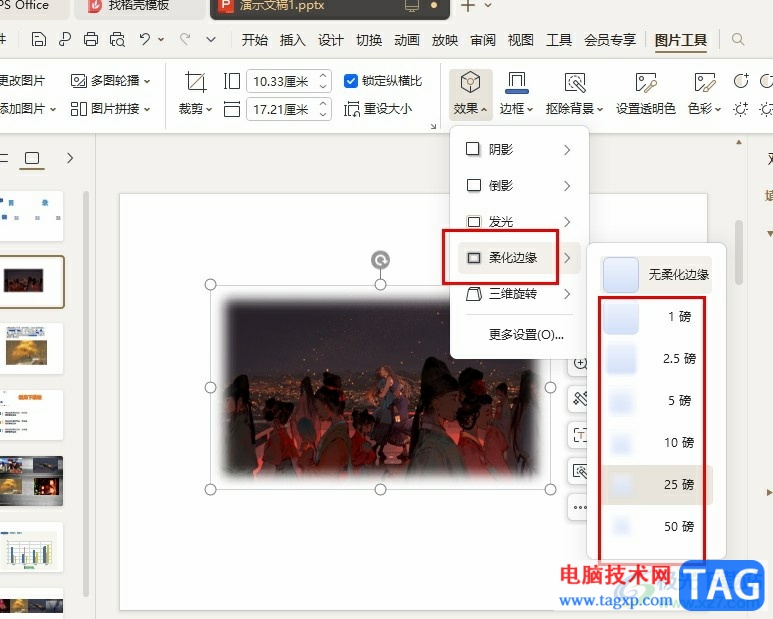Open the 插入 Insert tab
Image resolution: width=773 pixels, height=619 pixels.
pos(292,39)
